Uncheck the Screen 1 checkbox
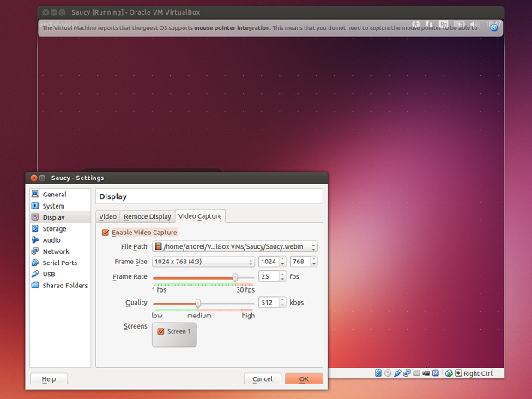The image size is (532, 399). coord(161,331)
